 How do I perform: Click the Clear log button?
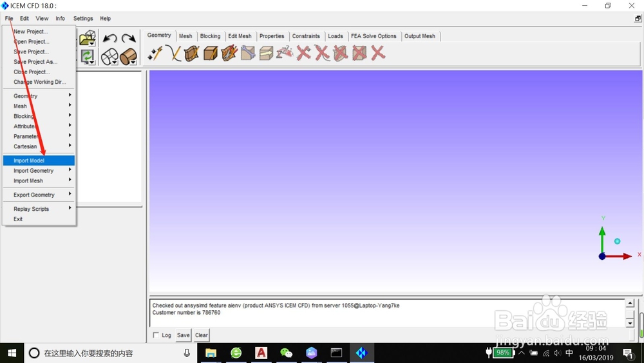point(201,335)
